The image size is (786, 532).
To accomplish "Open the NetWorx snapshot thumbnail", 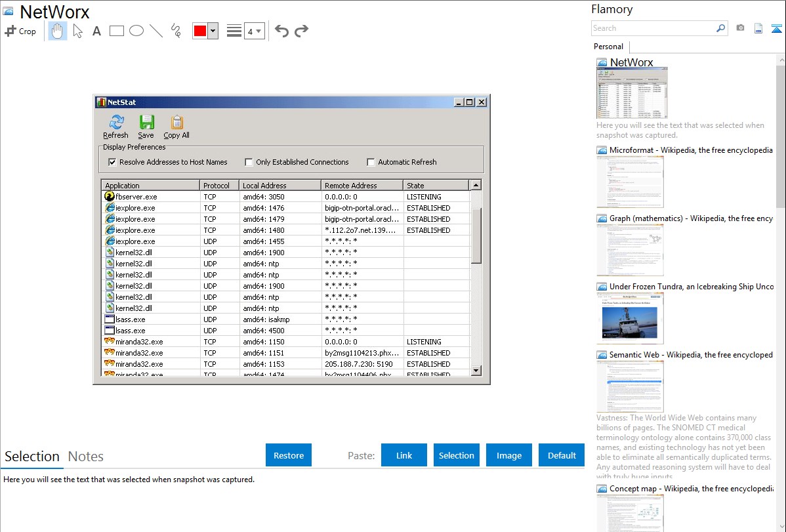I will tap(632, 94).
